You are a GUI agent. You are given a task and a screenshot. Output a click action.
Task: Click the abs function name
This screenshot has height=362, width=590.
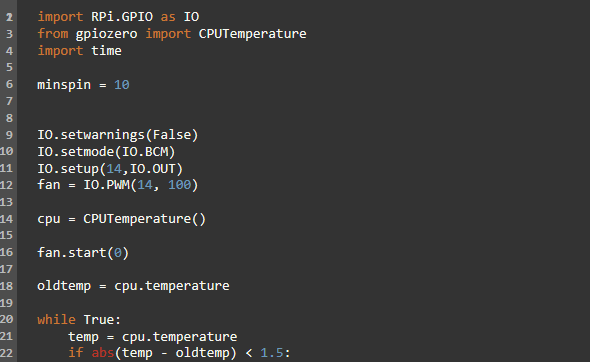click(x=103, y=353)
